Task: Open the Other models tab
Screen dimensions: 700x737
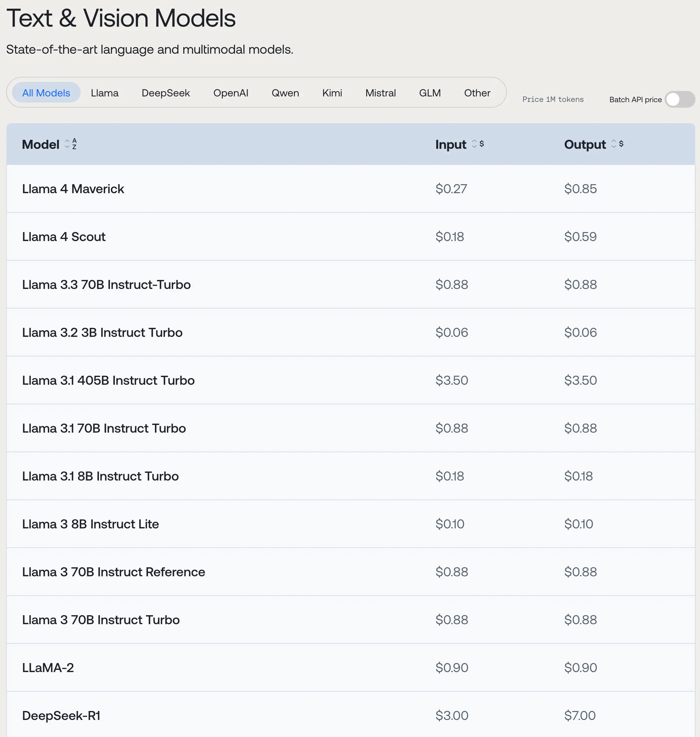Action: (477, 93)
